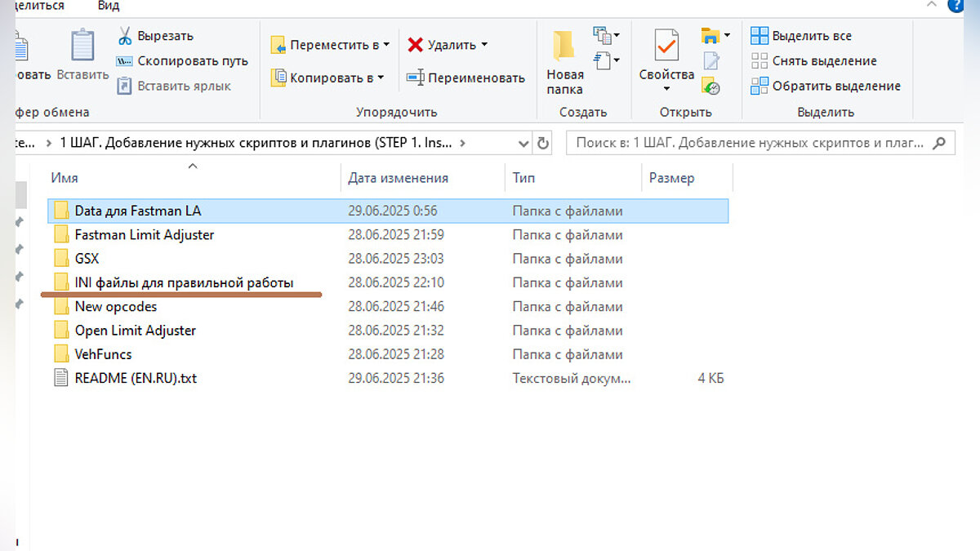Expand the Переместить в dropdown

point(386,45)
